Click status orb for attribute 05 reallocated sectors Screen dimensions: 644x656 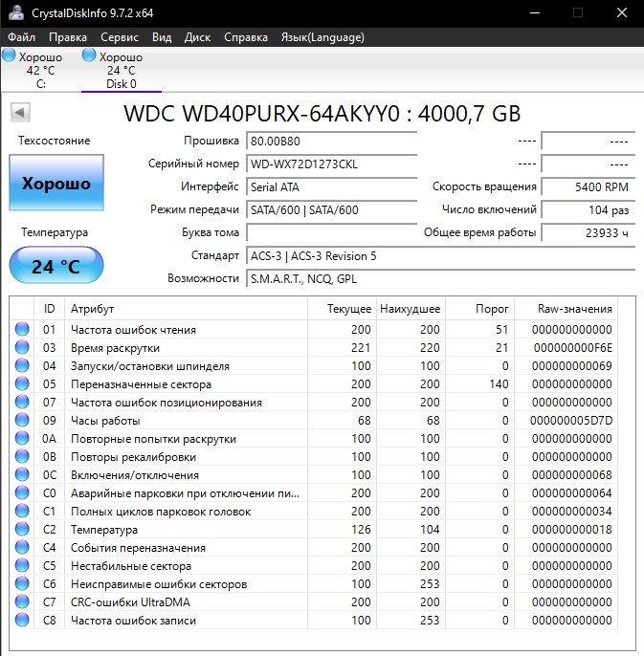pos(22,383)
